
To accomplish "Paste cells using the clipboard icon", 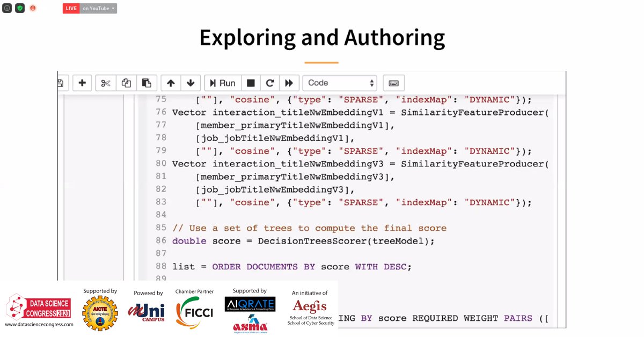I will point(147,83).
